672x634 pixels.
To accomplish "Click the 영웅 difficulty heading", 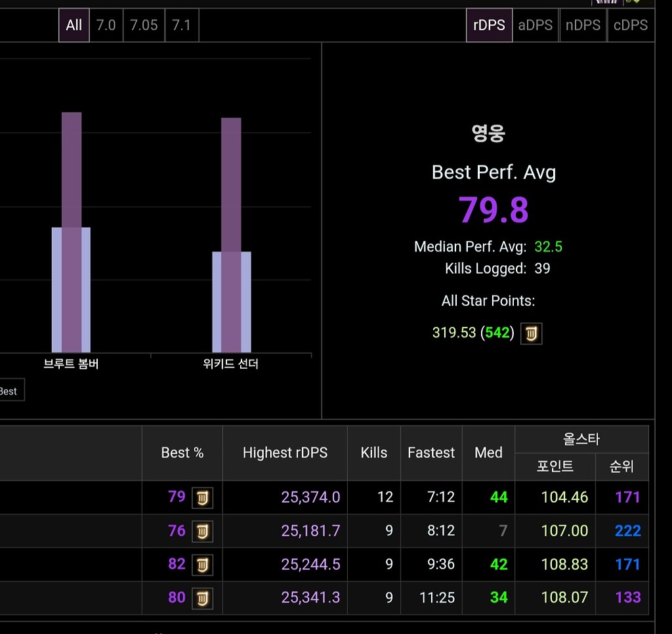I will click(x=488, y=133).
